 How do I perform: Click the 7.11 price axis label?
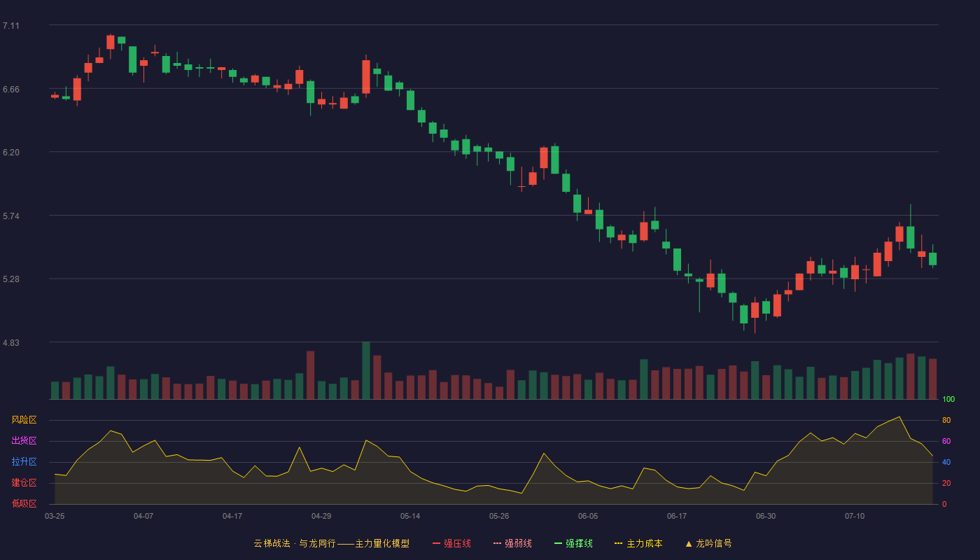coord(11,26)
